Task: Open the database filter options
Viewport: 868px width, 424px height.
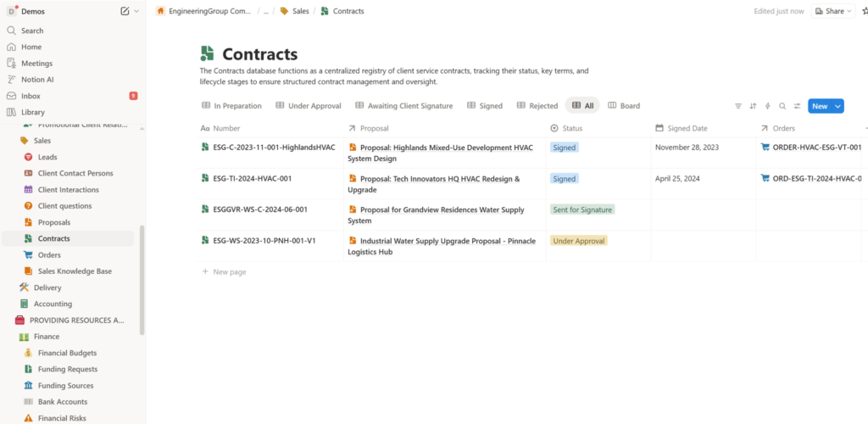Action: [x=738, y=106]
